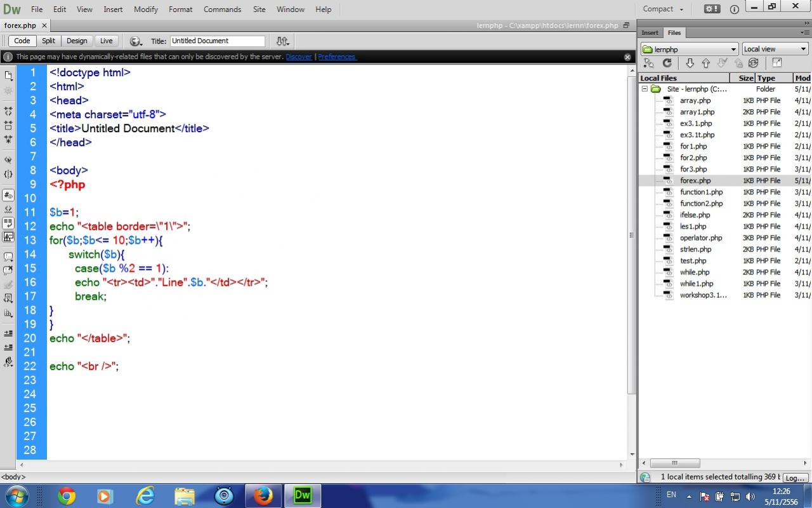812x508 pixels.
Task: Click the Sync Settings icon
Action: [x=712, y=9]
